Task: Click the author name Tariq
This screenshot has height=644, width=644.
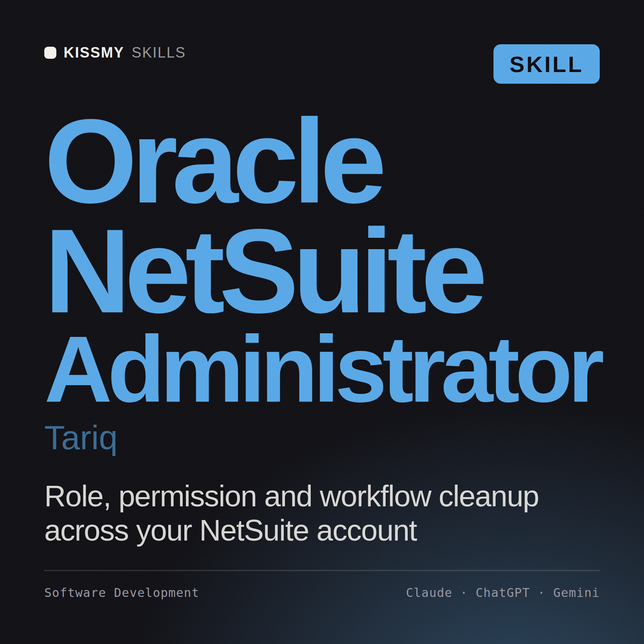Action: pyautogui.click(x=81, y=438)
